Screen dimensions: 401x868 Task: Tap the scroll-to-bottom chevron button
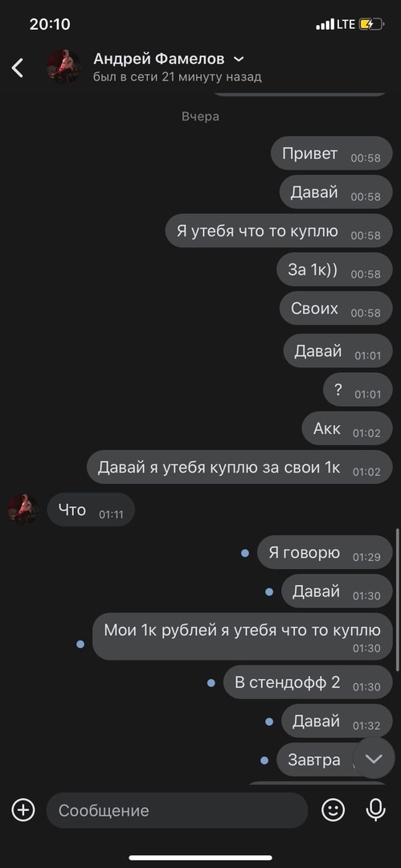click(x=374, y=758)
